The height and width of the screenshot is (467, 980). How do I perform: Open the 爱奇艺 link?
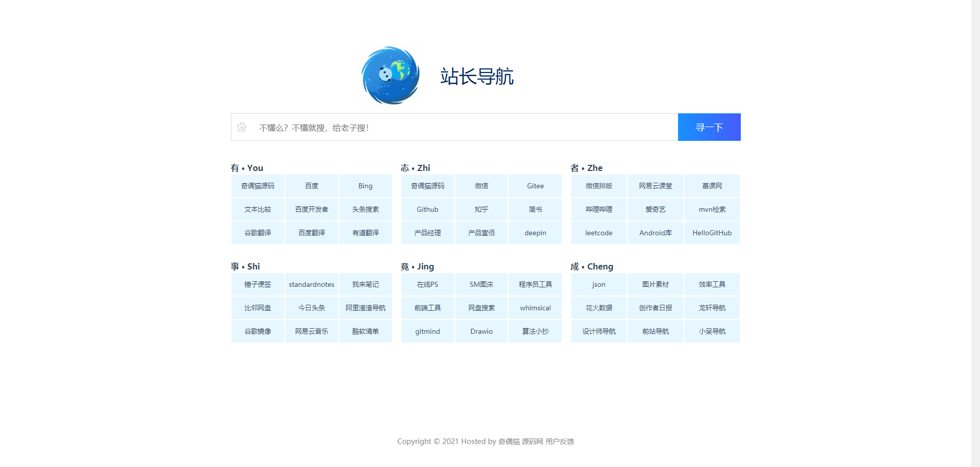tap(656, 209)
